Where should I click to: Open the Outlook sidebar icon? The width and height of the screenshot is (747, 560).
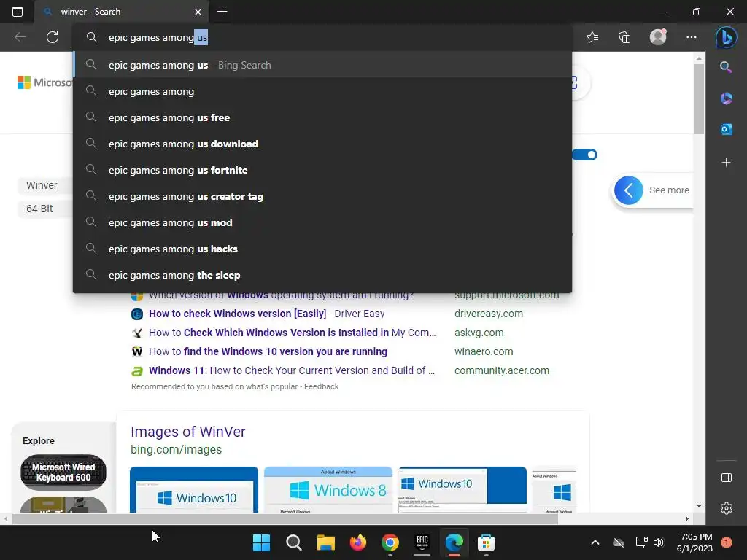coord(726,129)
